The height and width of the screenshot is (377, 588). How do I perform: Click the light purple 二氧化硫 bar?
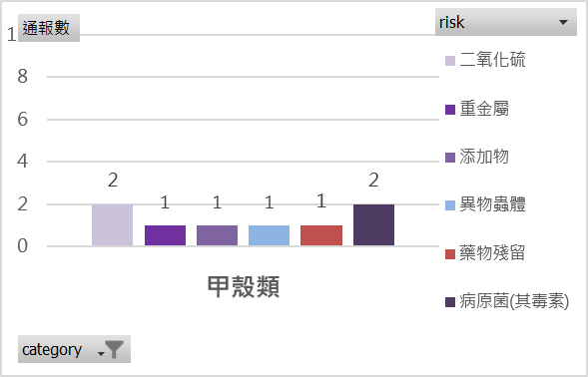(x=112, y=224)
